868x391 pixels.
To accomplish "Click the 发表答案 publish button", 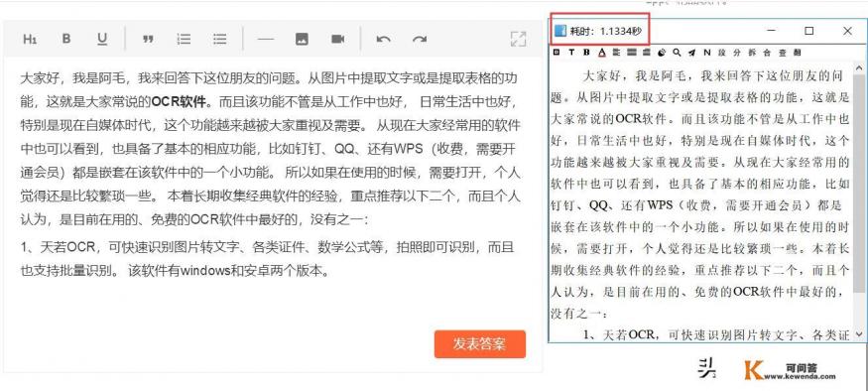I will [x=480, y=344].
